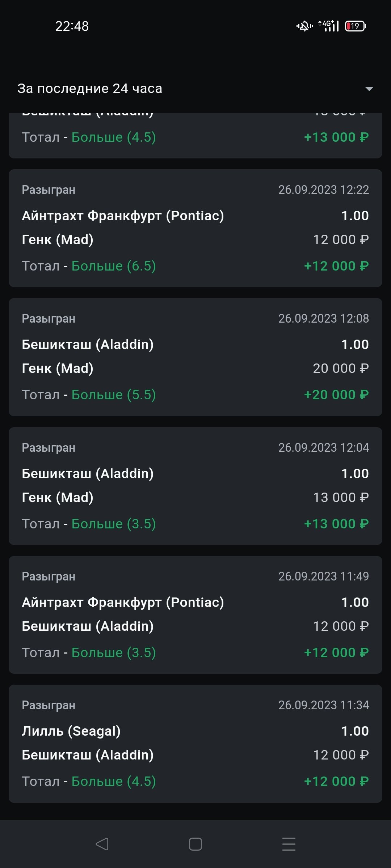Expand the period filter dropdown arrow
391x868 pixels.
click(369, 89)
